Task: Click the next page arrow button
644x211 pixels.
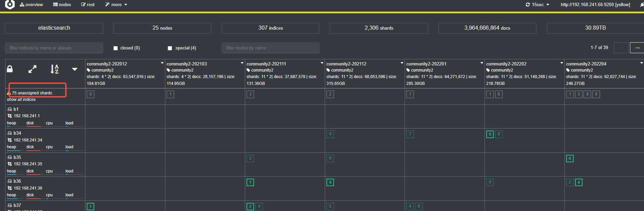Action: (637, 48)
